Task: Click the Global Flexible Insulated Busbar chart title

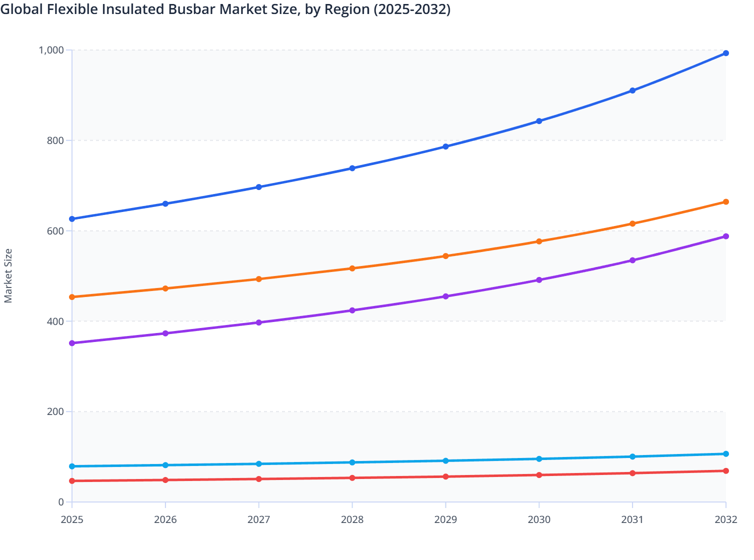Action: [x=225, y=9]
